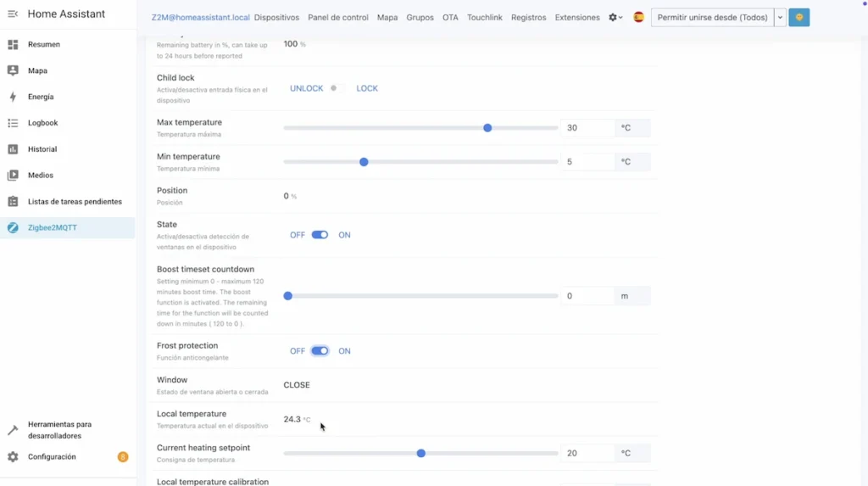The image size is (868, 486).
Task: Click the Mapa sidebar icon
Action: 13,70
